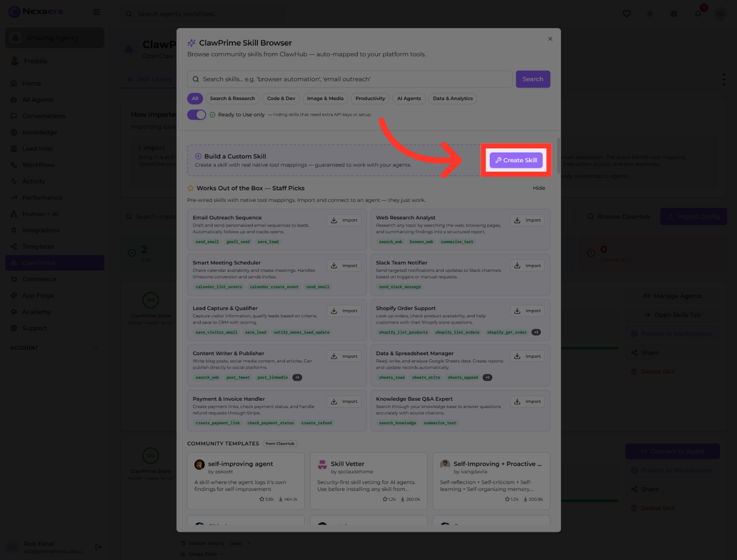Click the globe icon in the top bar
The width and height of the screenshot is (737, 560).
674,14
